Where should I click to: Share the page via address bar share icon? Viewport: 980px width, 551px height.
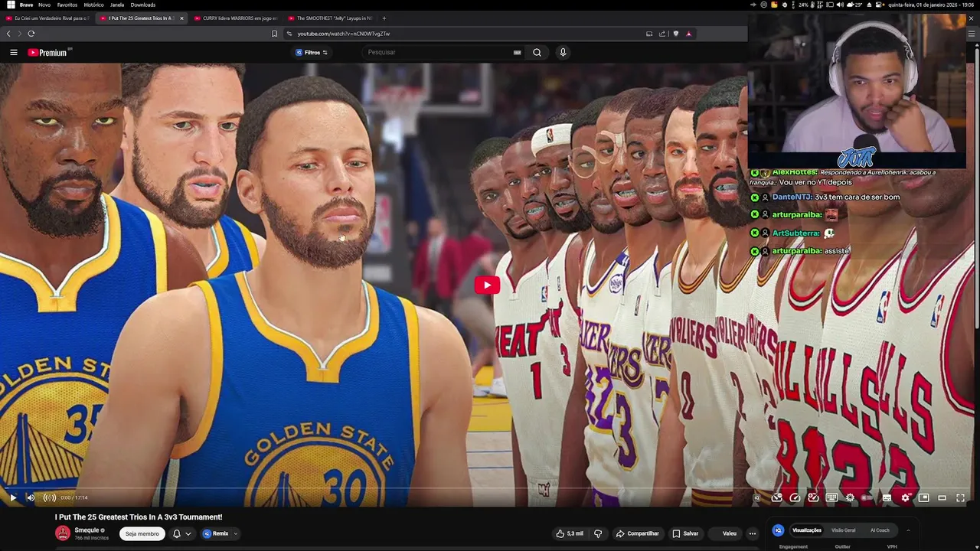tap(662, 34)
